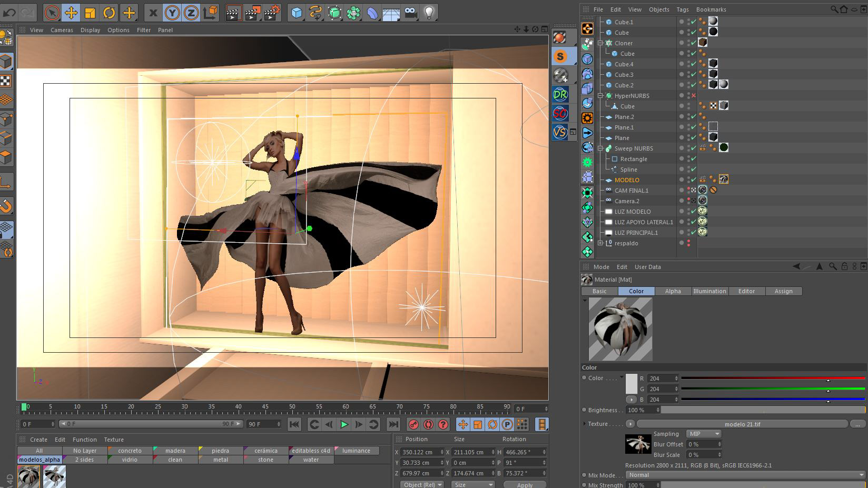Add a Cube primitive from toolbar

click(x=297, y=13)
